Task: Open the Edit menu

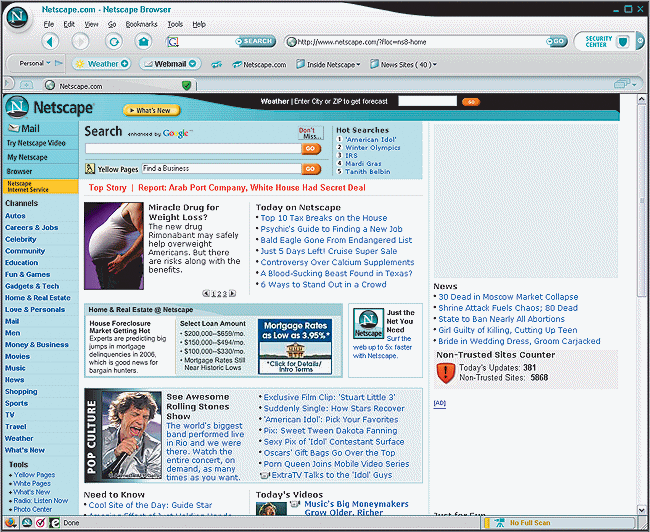Action: 69,24
